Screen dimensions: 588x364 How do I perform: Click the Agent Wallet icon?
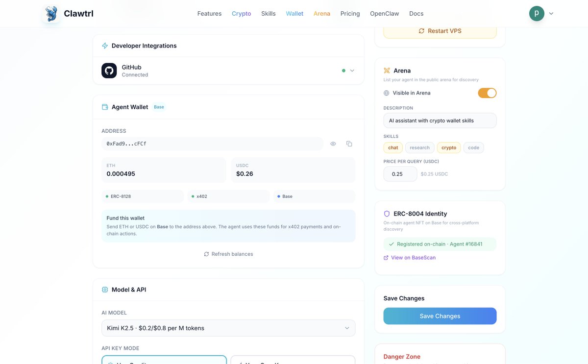click(105, 107)
